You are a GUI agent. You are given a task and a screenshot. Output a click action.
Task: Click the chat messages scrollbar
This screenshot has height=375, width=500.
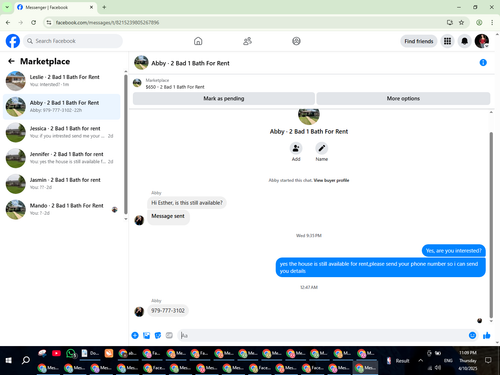tap(491, 225)
